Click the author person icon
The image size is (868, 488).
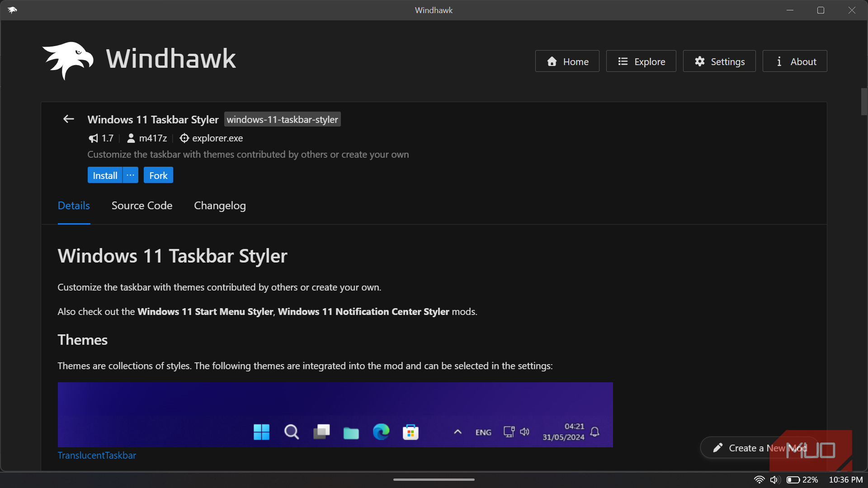click(x=131, y=138)
